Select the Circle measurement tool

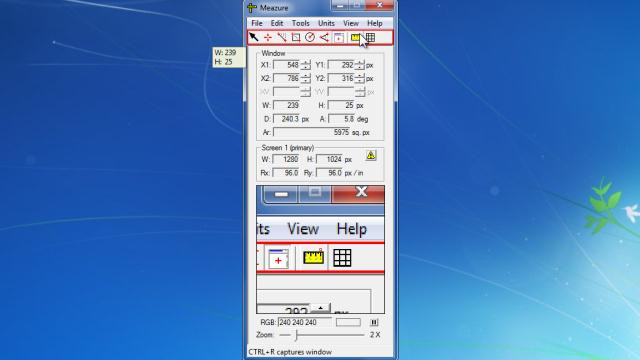tap(310, 38)
